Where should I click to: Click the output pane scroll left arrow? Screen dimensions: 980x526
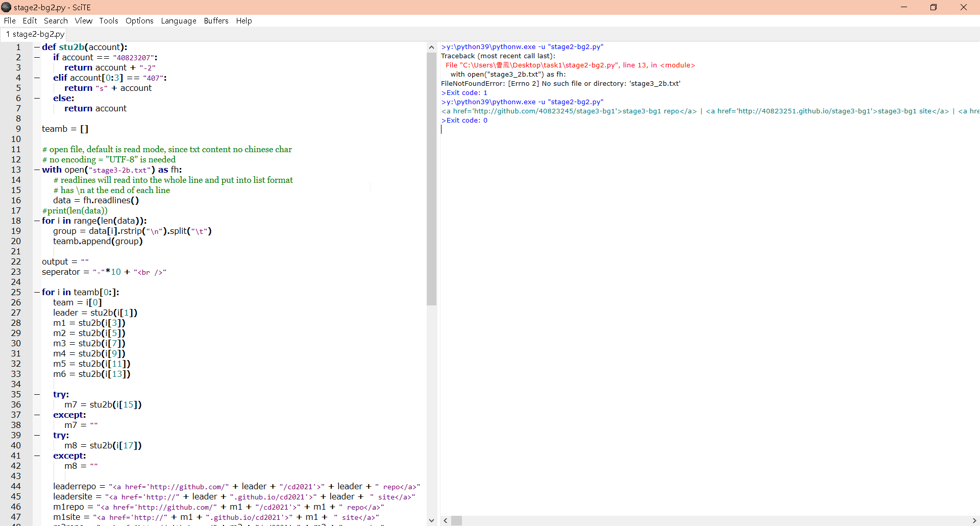coord(446,520)
